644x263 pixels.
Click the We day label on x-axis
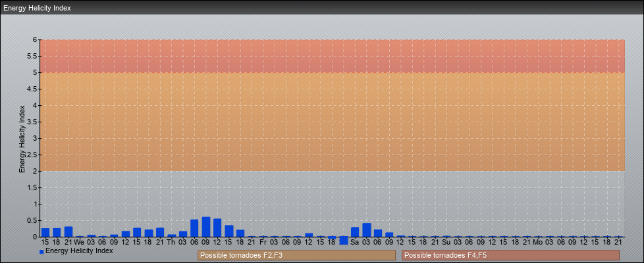(79, 242)
